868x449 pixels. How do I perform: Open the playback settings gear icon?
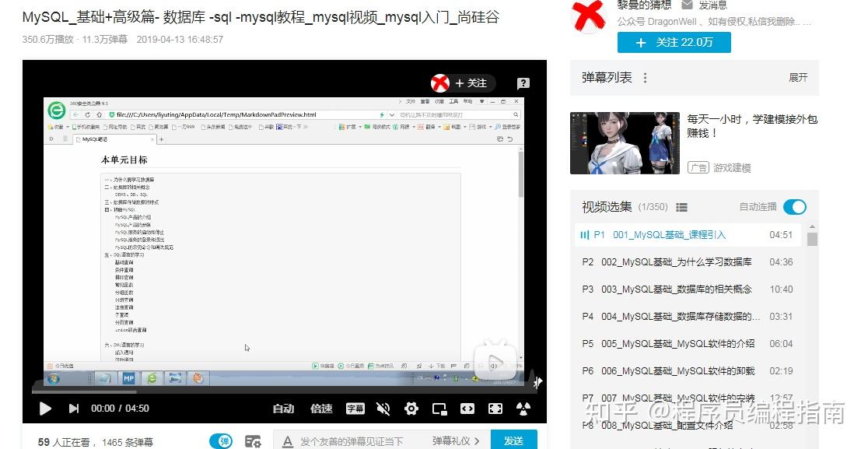[411, 408]
